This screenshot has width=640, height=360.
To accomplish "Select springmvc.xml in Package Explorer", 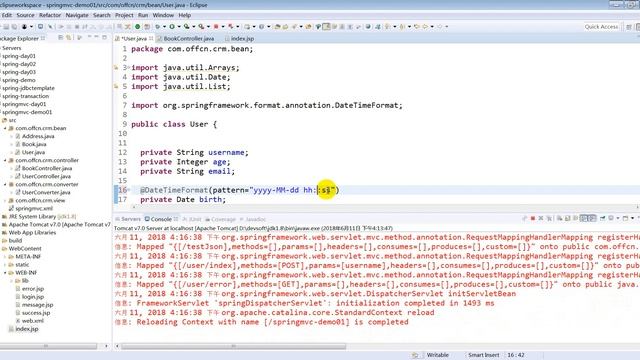I will pyautogui.click(x=33, y=209).
